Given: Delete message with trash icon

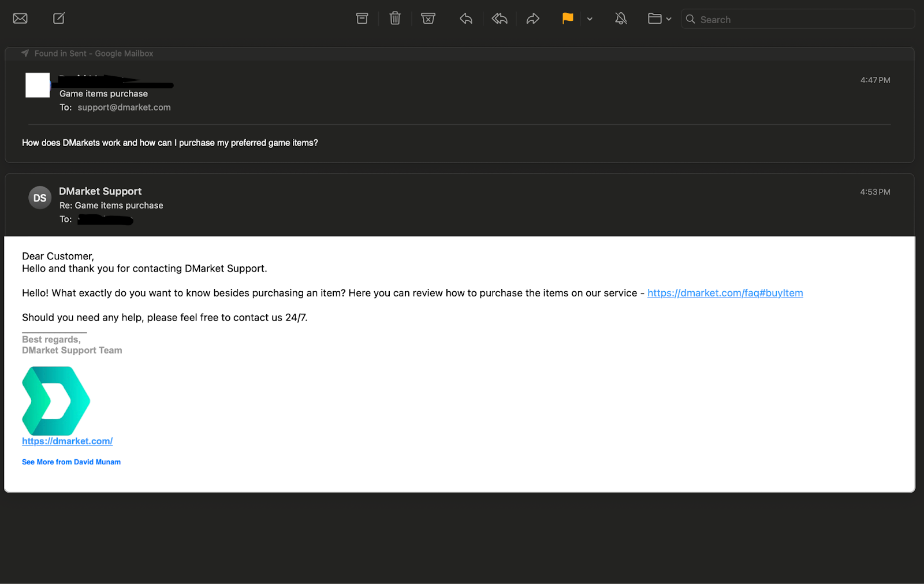Looking at the screenshot, I should 395,18.
